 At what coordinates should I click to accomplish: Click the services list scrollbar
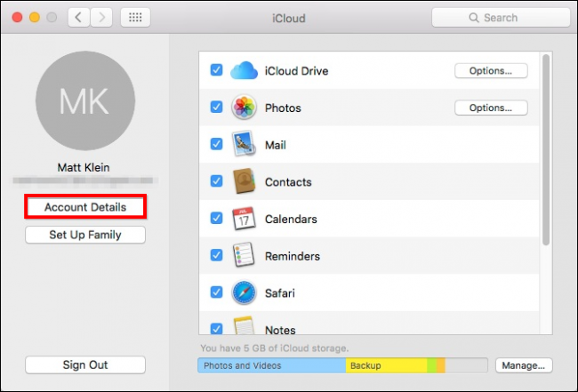546,149
